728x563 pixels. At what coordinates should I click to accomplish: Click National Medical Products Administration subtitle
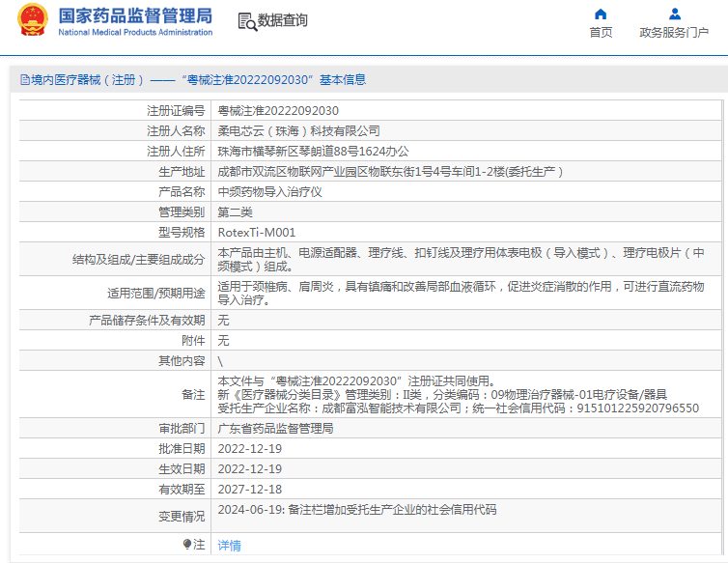(135, 32)
